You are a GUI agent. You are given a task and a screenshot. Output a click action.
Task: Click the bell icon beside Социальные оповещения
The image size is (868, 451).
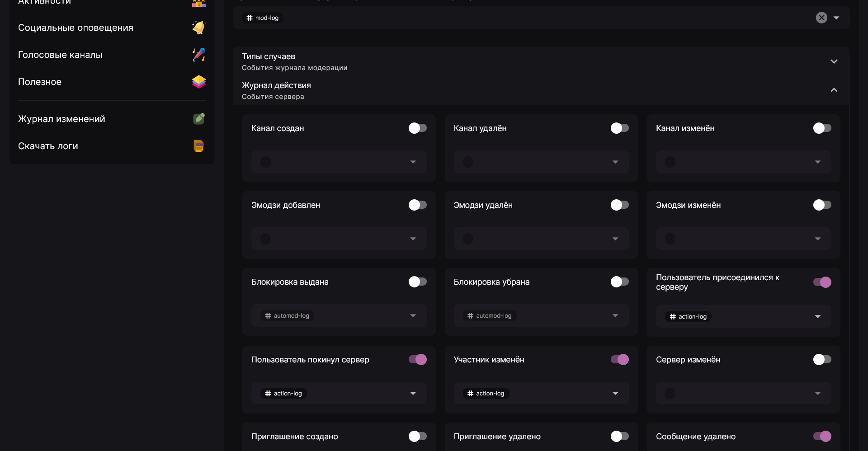point(198,28)
